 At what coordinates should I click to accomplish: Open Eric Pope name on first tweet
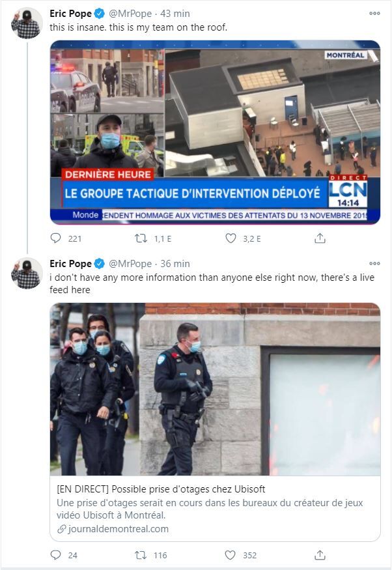tap(71, 14)
